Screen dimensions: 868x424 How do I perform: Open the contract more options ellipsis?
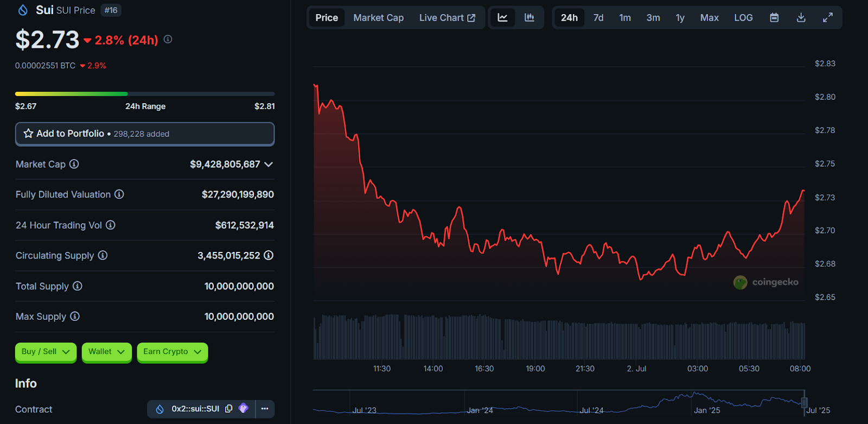[x=265, y=409]
